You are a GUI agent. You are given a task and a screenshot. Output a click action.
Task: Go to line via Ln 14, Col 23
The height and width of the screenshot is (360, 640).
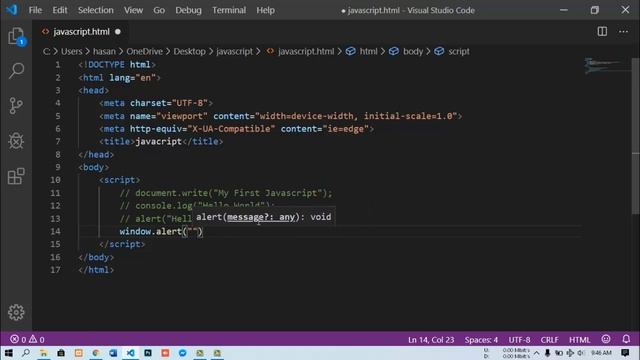(x=431, y=340)
